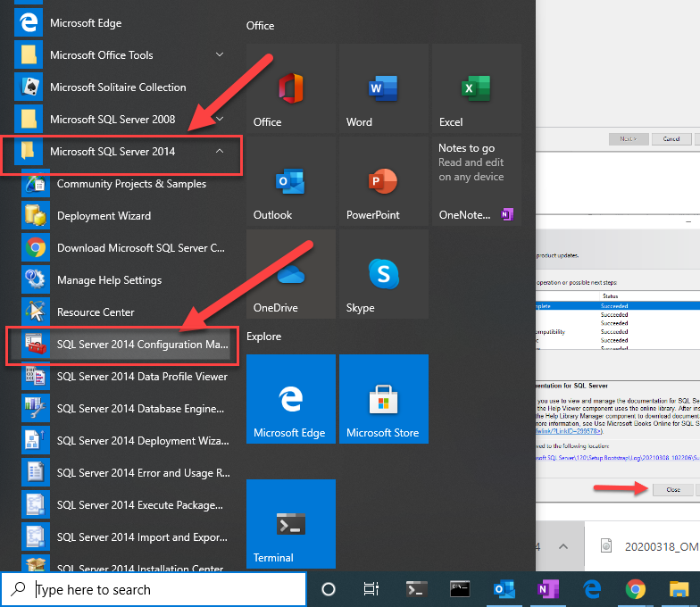Switch to OneNote on the taskbar

548,589
